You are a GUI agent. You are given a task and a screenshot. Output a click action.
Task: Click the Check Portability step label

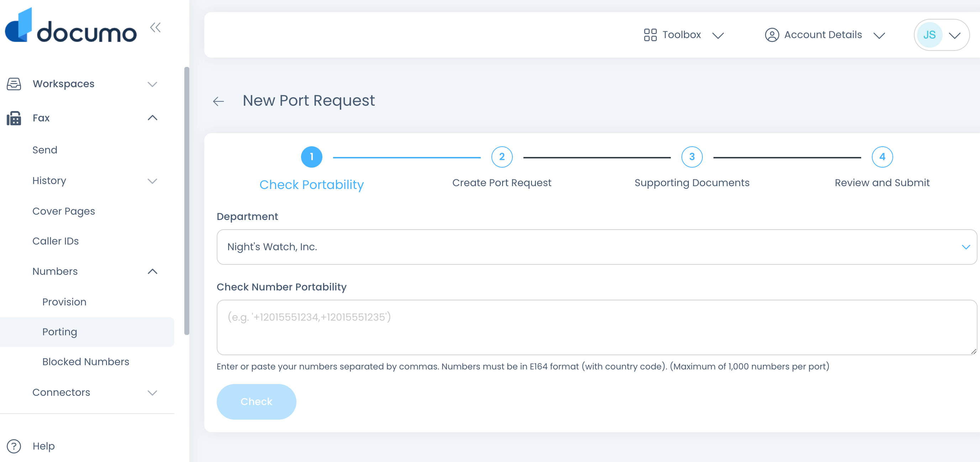coord(312,185)
